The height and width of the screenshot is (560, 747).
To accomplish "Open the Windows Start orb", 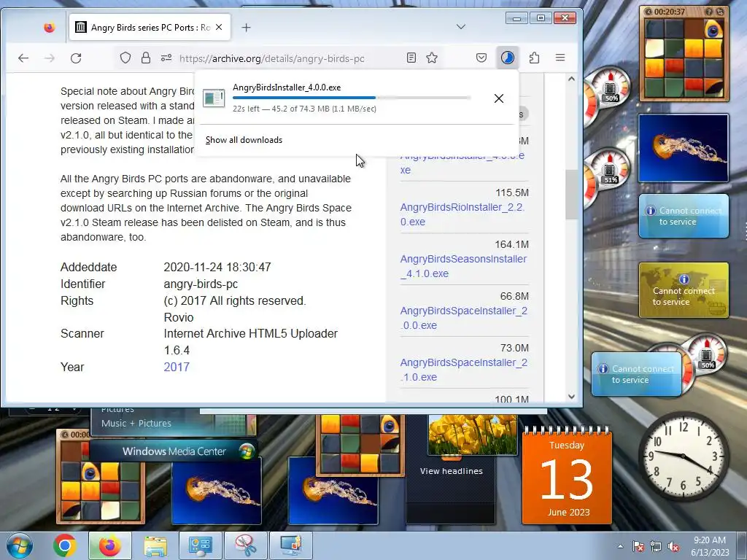I will [x=20, y=545].
